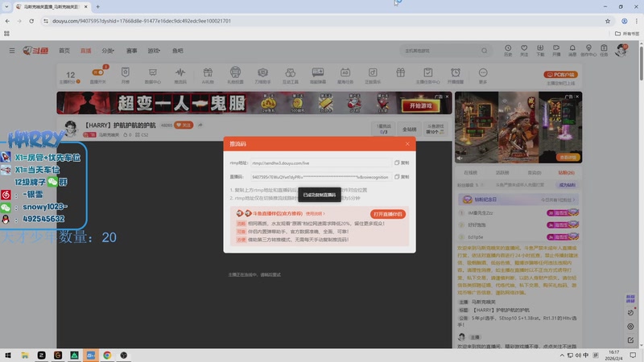Viewport: 644px width, 362px height.
Task: Click the browser address bar URL
Action: 142,21
